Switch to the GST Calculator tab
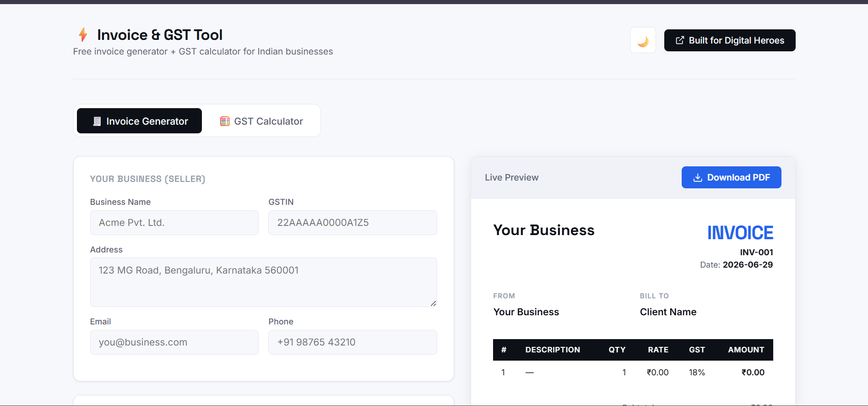The height and width of the screenshot is (406, 868). click(261, 121)
